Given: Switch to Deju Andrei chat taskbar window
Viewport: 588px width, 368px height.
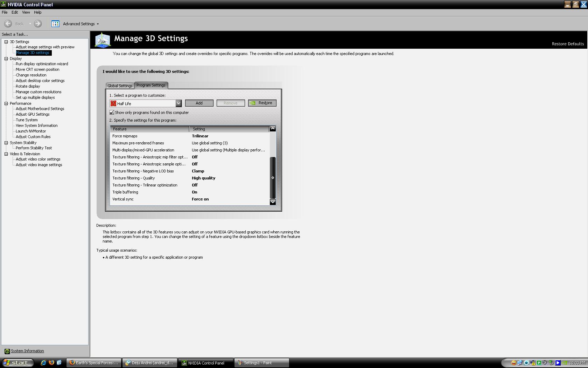Looking at the screenshot, I should point(150,363).
